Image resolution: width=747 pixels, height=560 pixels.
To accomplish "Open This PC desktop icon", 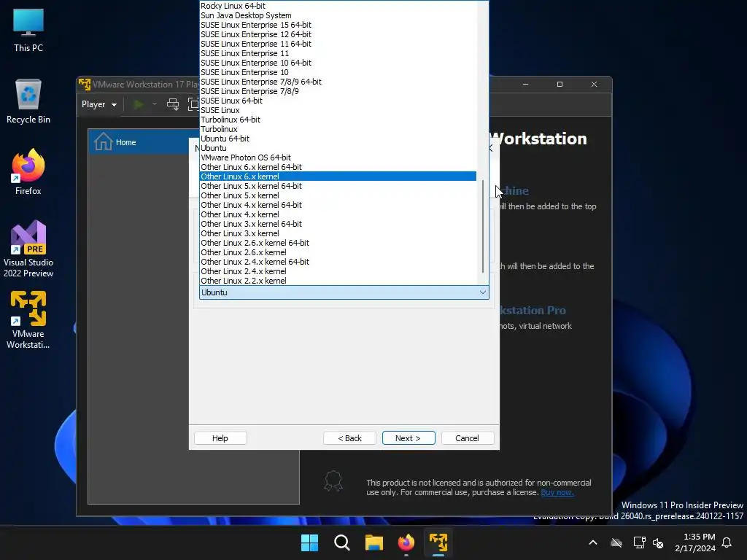I will click(28, 30).
